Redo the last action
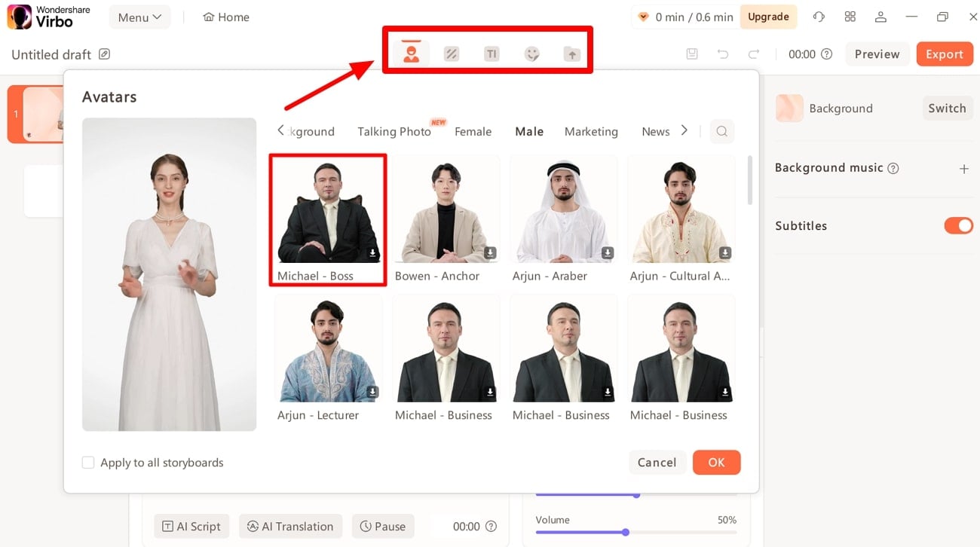The image size is (980, 547). point(753,54)
